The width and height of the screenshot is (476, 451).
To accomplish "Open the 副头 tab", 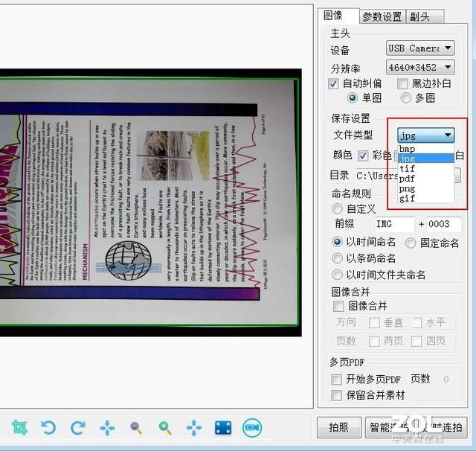I will click(425, 16).
